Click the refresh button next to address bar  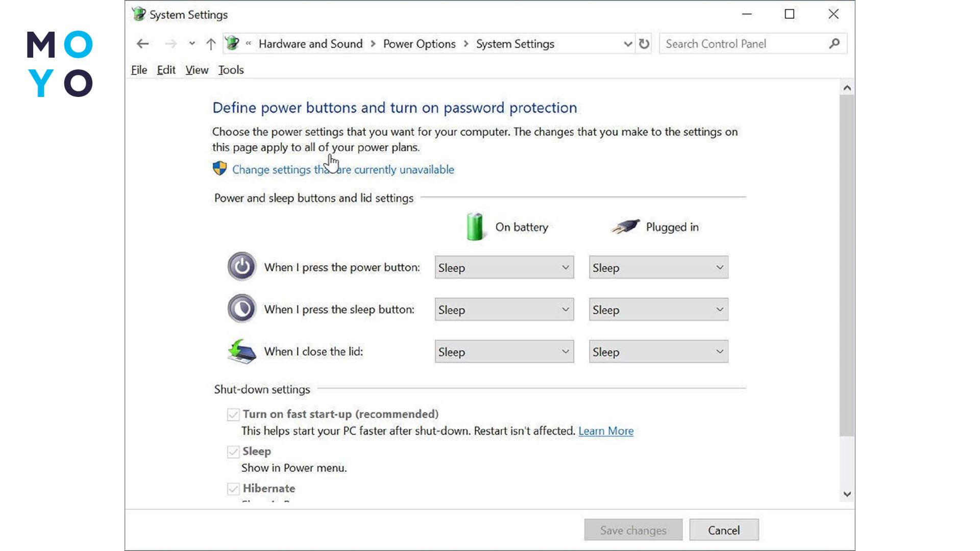644,44
